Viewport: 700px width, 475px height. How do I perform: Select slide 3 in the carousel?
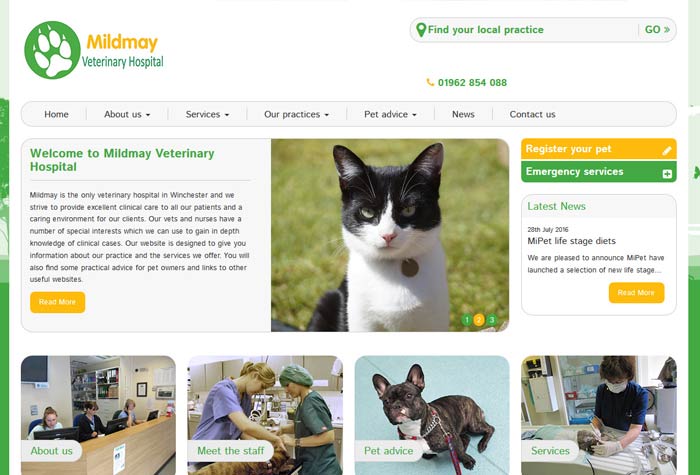click(492, 320)
